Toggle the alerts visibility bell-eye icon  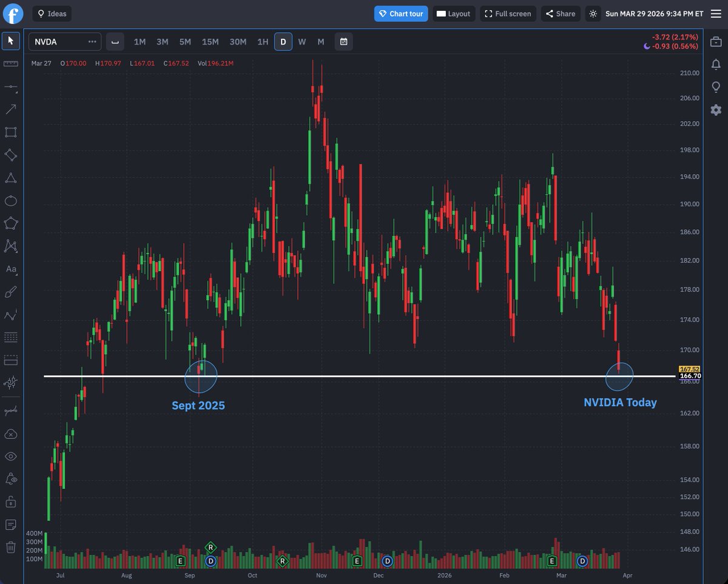click(10, 479)
